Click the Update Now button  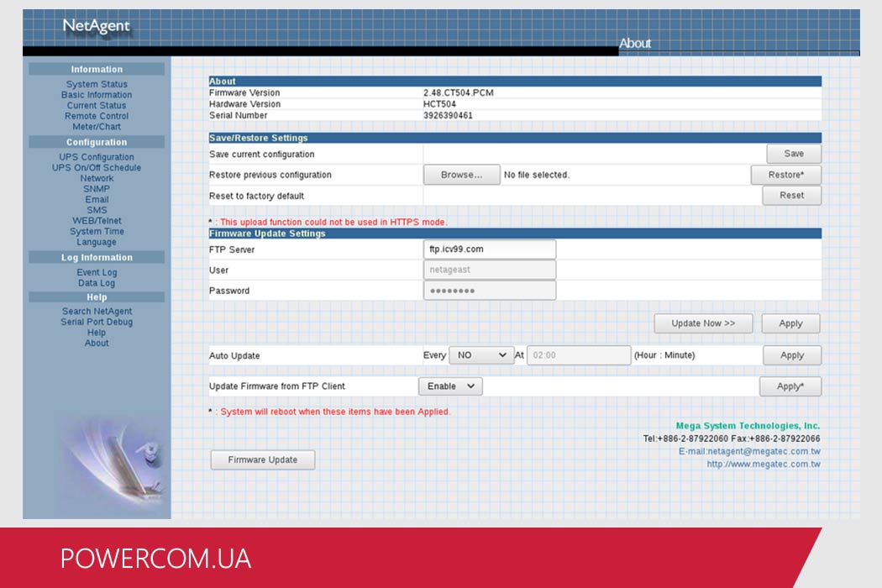[703, 323]
